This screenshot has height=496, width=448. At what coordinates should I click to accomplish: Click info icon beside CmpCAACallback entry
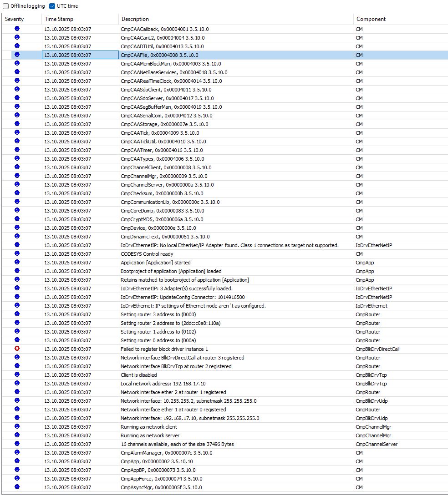click(17, 29)
